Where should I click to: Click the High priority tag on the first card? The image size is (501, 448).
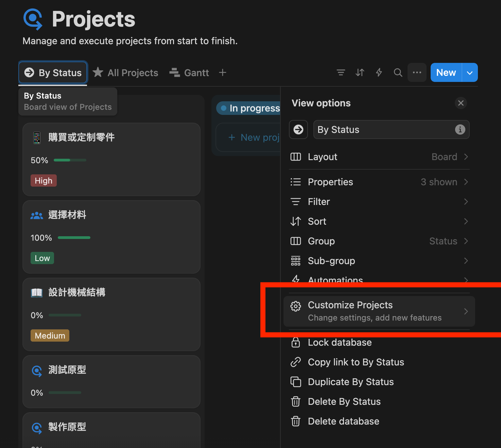tap(44, 180)
